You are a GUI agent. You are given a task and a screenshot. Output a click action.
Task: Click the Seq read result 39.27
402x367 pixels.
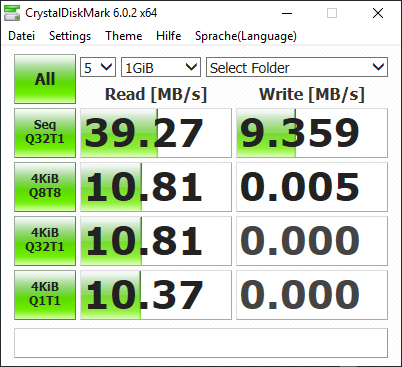tap(156, 133)
